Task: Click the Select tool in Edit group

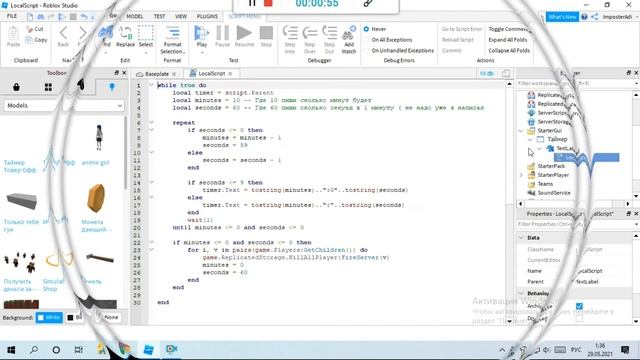Action: click(146, 36)
